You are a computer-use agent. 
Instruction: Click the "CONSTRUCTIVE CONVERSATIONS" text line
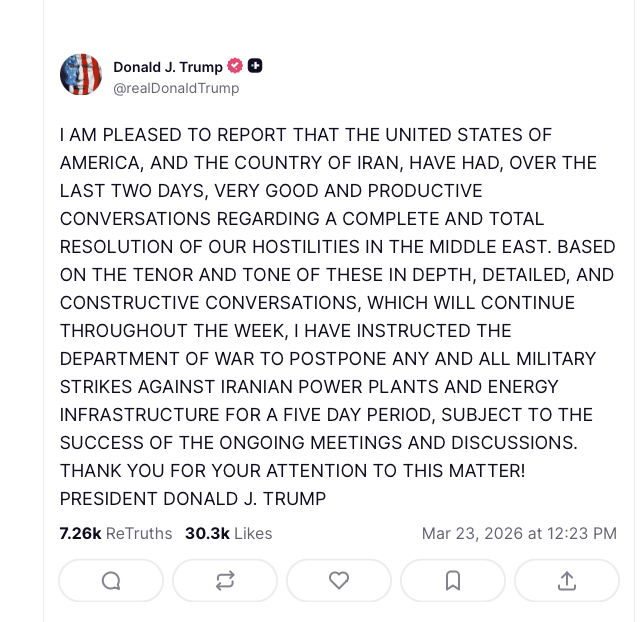317,302
